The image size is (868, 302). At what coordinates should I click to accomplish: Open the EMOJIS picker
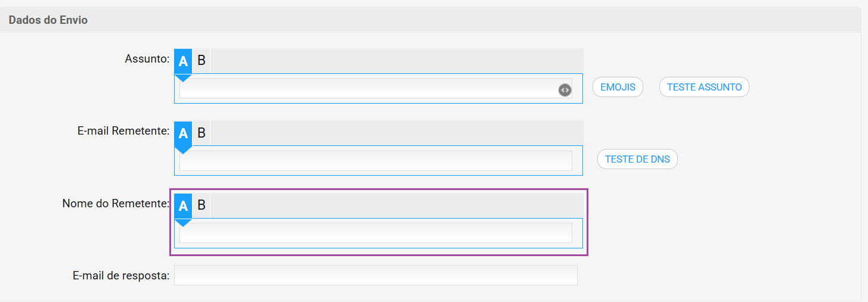point(618,87)
